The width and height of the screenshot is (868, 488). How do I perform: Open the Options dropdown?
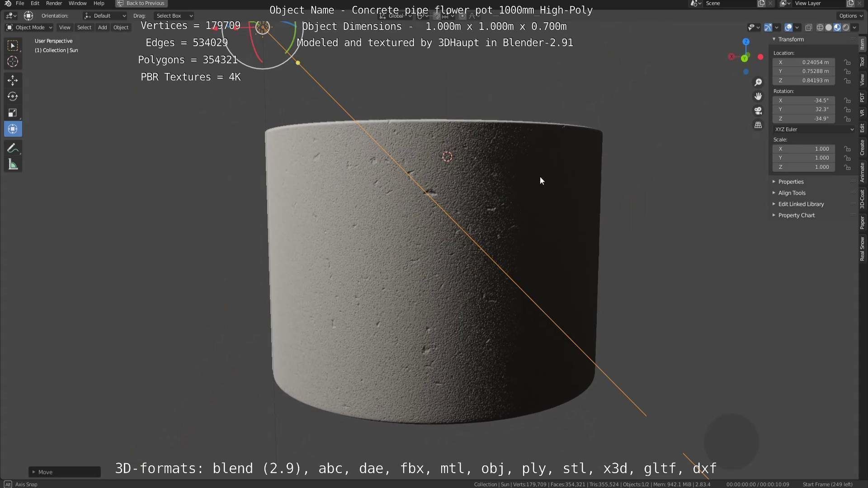tap(850, 16)
